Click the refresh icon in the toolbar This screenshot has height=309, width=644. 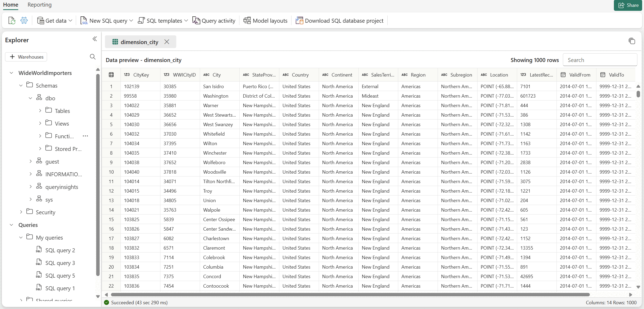pyautogui.click(x=12, y=21)
